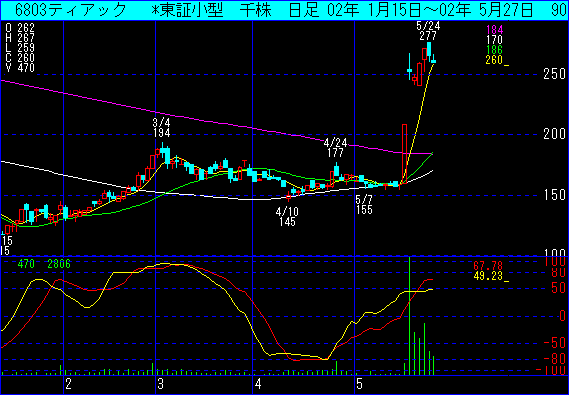569x395 pixels.
Task: Click the white moving average value 170
Action: (495, 40)
